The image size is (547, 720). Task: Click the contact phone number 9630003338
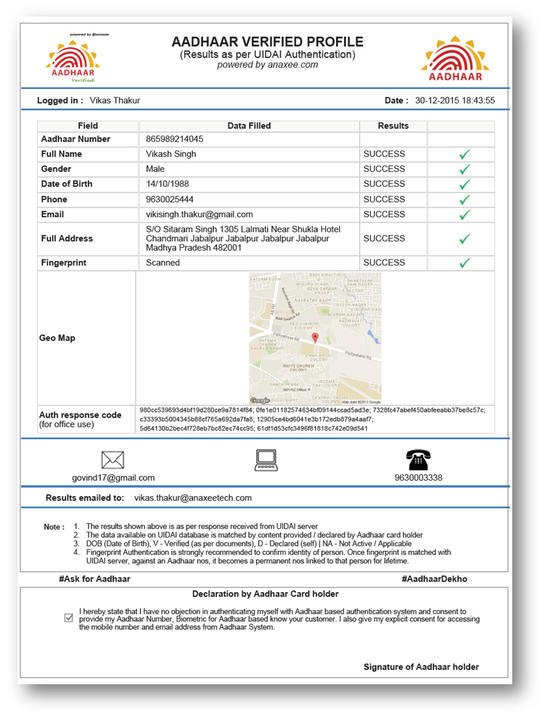(x=418, y=478)
